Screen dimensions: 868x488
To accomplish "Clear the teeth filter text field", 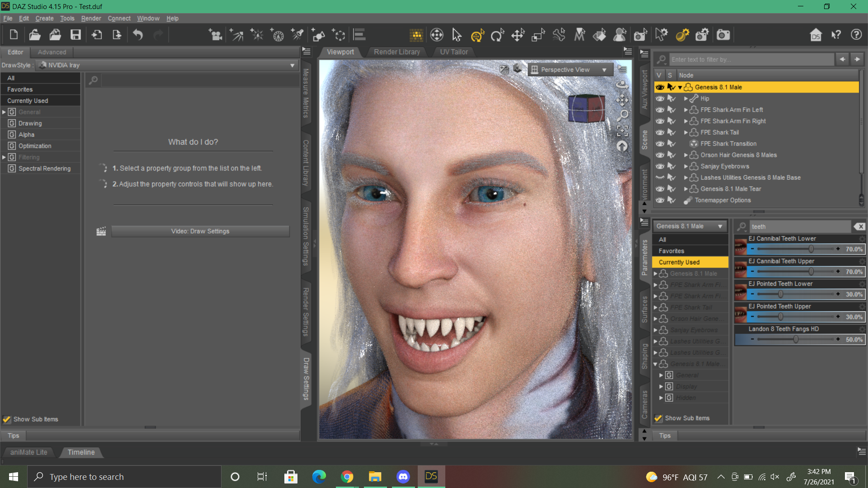I will (x=859, y=227).
